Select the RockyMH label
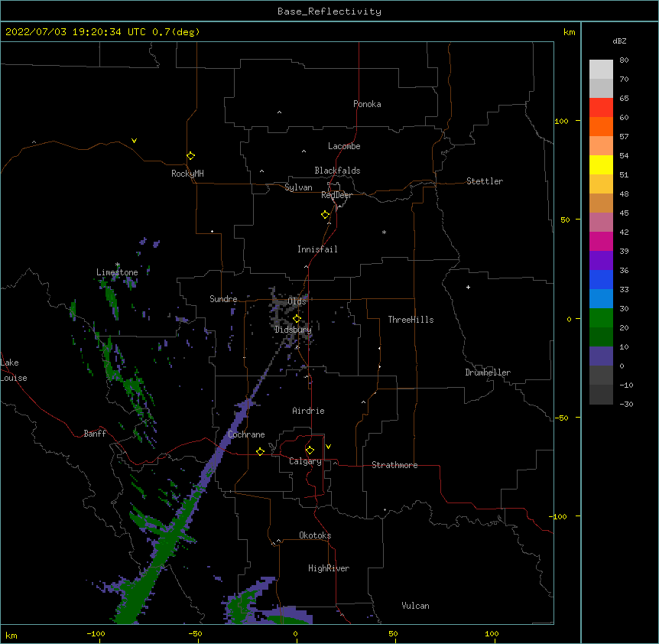This screenshot has height=644, width=659. pos(187,173)
